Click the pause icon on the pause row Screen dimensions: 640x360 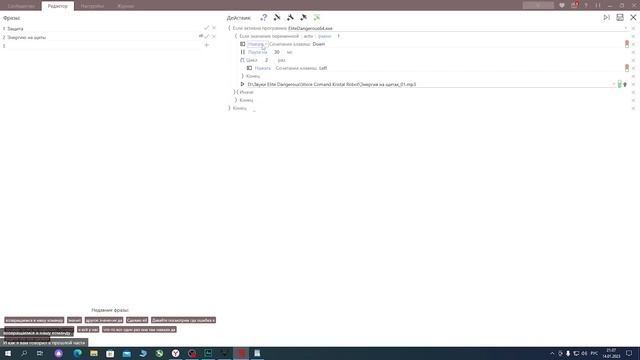click(243, 52)
